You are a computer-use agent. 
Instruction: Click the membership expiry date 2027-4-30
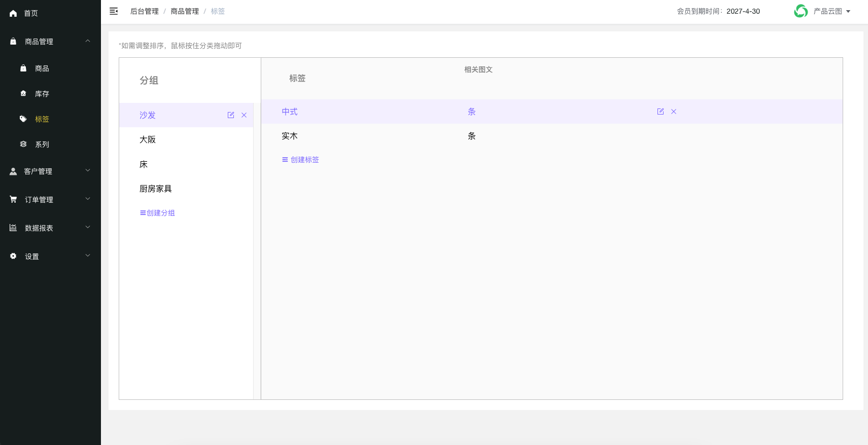tap(743, 11)
